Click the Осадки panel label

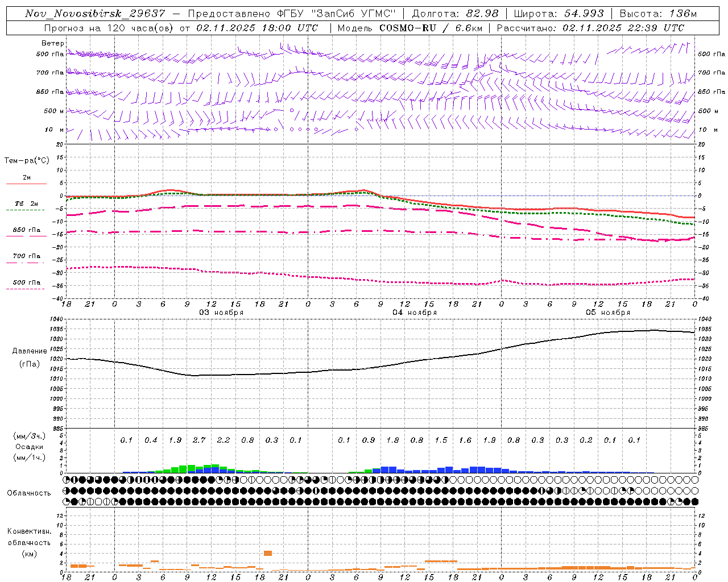point(30,447)
